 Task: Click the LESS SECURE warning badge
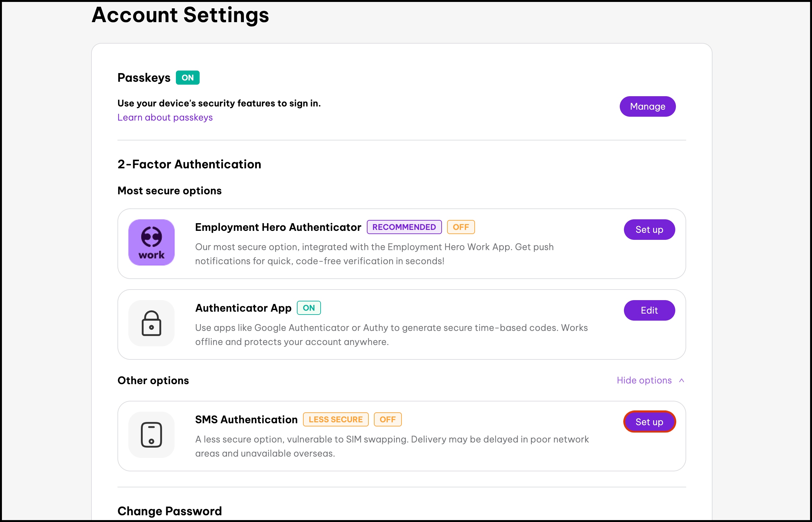coord(335,419)
